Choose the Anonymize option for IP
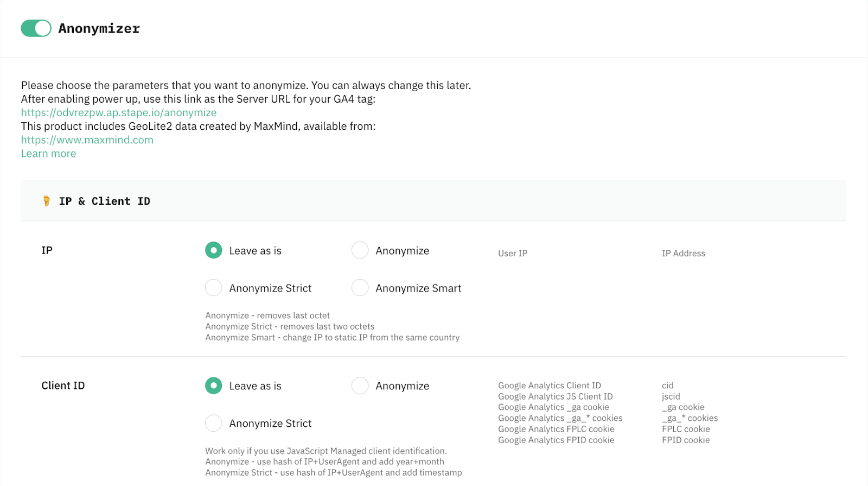The height and width of the screenshot is (486, 868). tap(360, 250)
